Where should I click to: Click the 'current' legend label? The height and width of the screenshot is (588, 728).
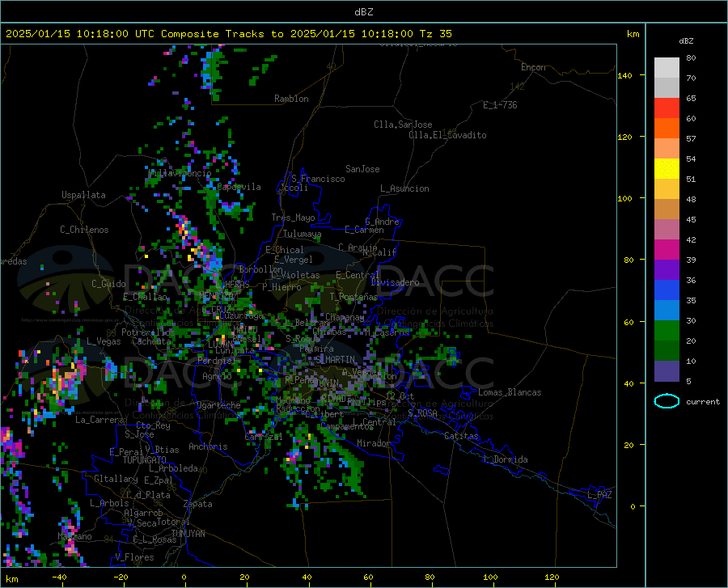coord(703,402)
